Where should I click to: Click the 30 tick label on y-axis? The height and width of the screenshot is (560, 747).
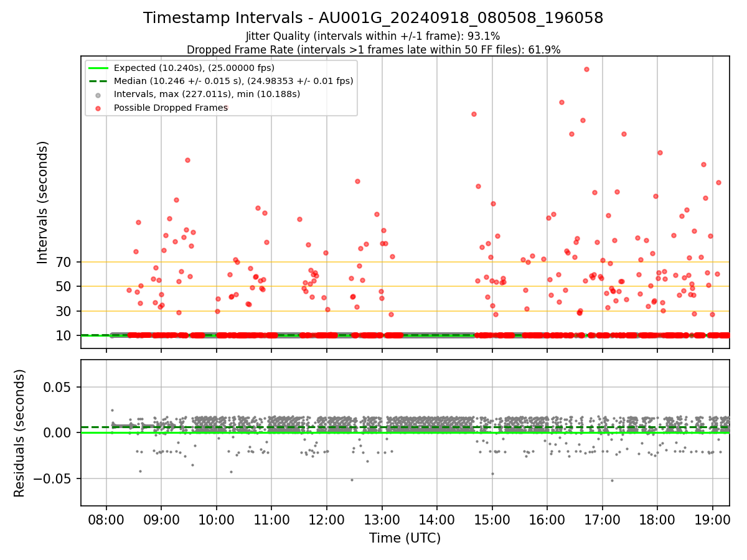[x=64, y=311]
